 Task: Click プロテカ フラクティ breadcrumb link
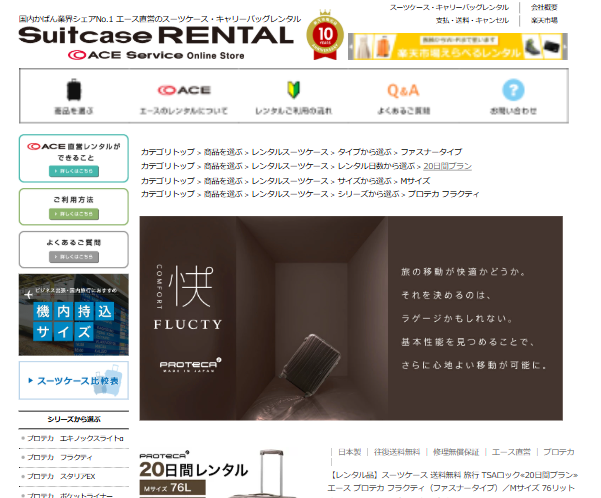[x=443, y=194]
